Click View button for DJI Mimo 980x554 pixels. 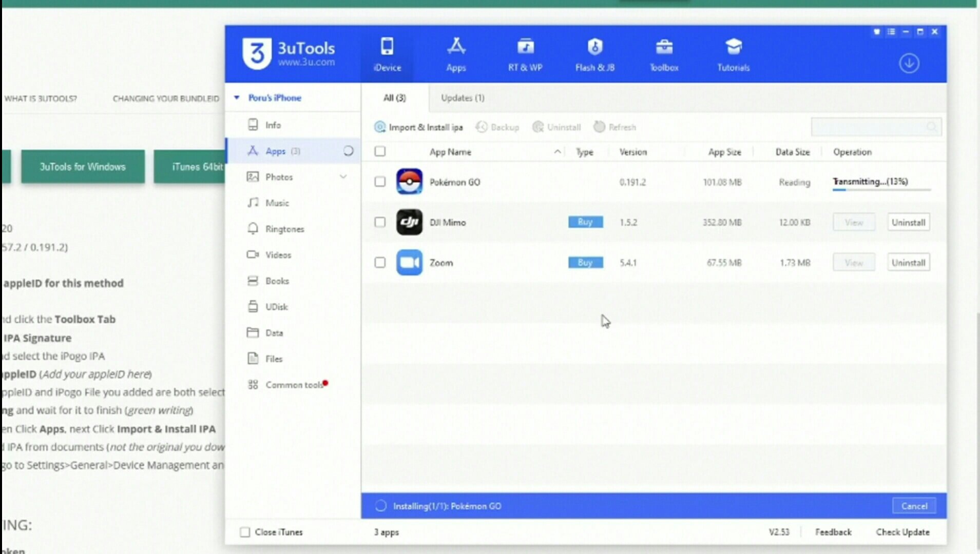pos(854,222)
